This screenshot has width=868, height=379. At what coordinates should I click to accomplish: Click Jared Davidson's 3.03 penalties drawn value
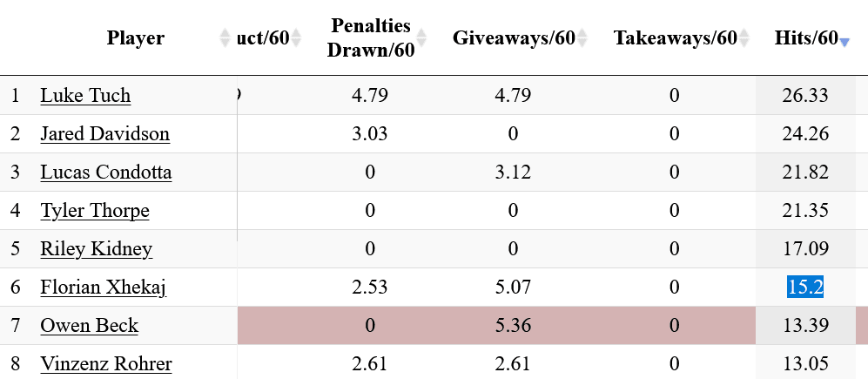coord(370,134)
